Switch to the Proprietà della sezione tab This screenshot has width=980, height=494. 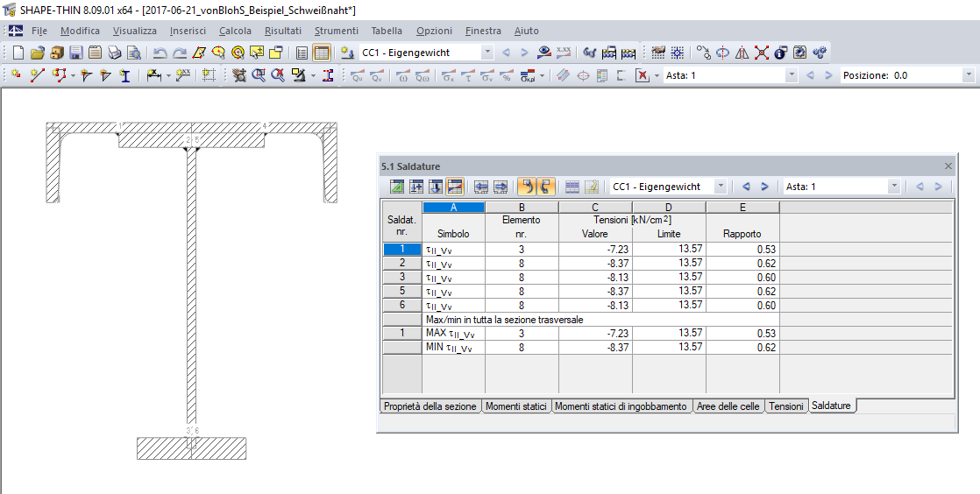click(430, 406)
